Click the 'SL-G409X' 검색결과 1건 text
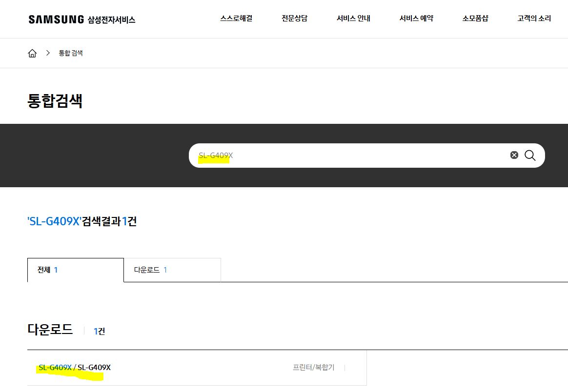 coord(82,221)
